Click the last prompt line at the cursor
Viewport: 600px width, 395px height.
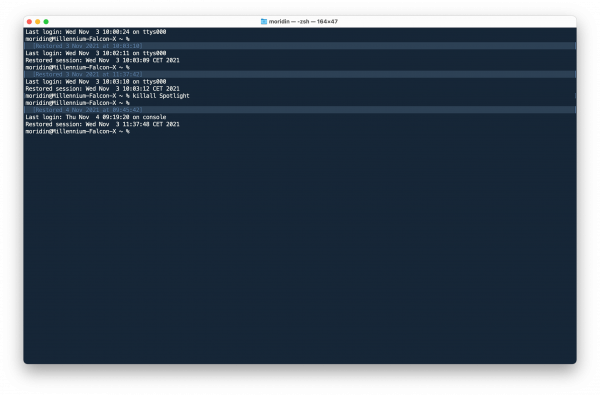(x=77, y=131)
